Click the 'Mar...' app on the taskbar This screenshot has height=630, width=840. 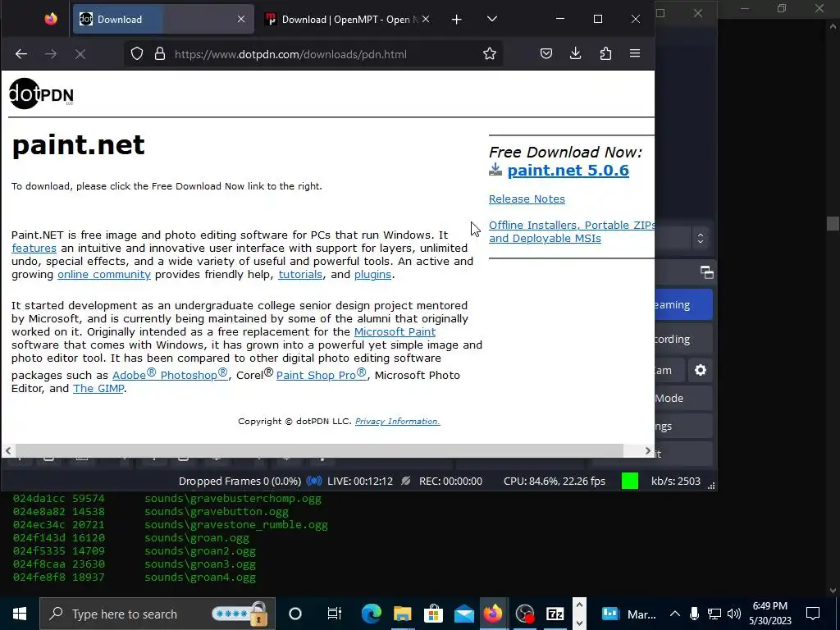(628, 614)
